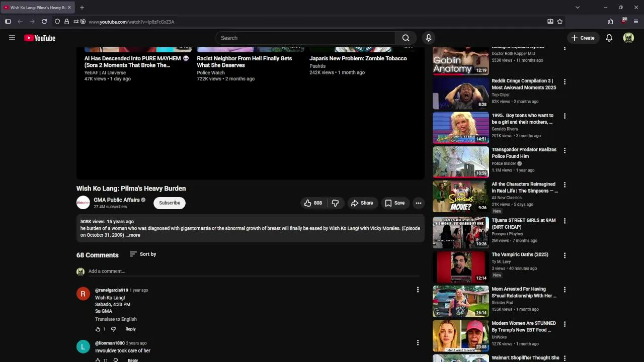
Task: Focus the Add a comment field
Action: tap(254, 271)
